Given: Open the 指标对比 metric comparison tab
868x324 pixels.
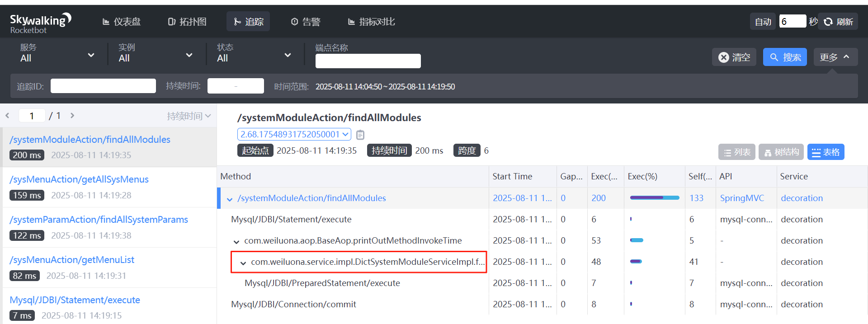Looking at the screenshot, I should coord(371,22).
